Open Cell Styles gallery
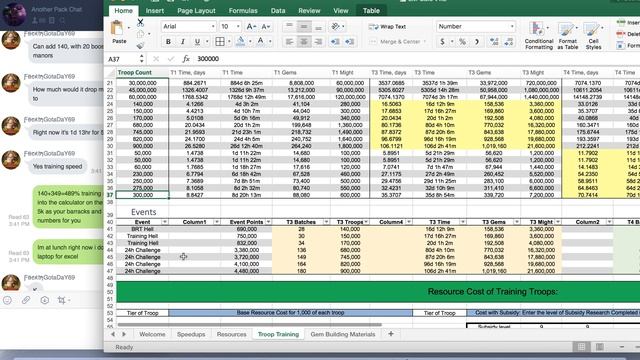640x360 pixels. tap(593, 36)
